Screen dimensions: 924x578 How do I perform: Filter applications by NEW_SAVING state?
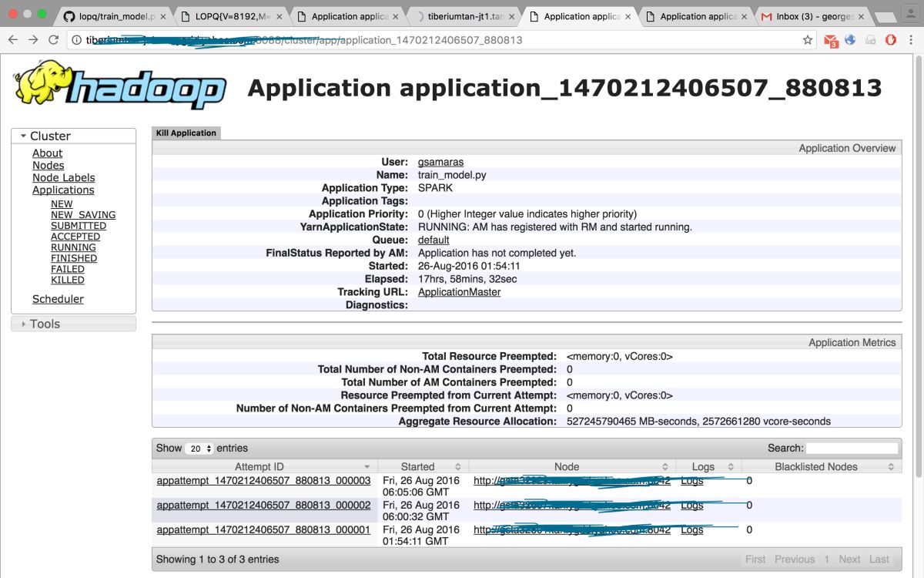[x=83, y=215]
